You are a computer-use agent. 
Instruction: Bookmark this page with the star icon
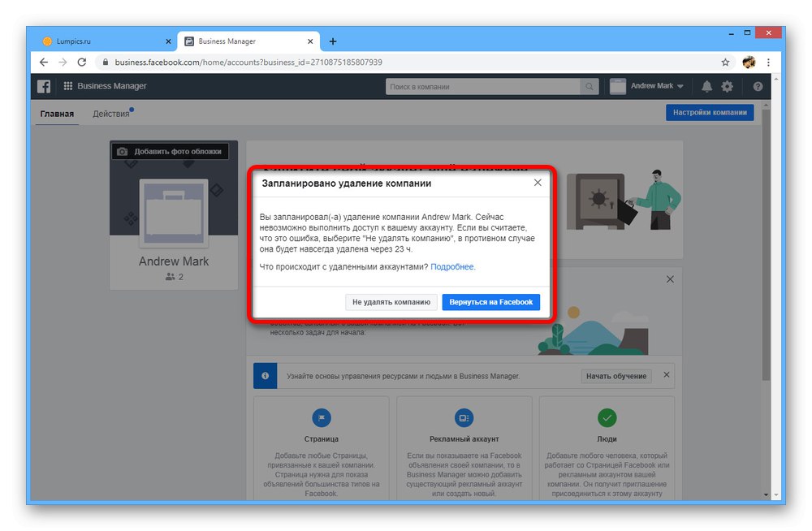(x=725, y=63)
